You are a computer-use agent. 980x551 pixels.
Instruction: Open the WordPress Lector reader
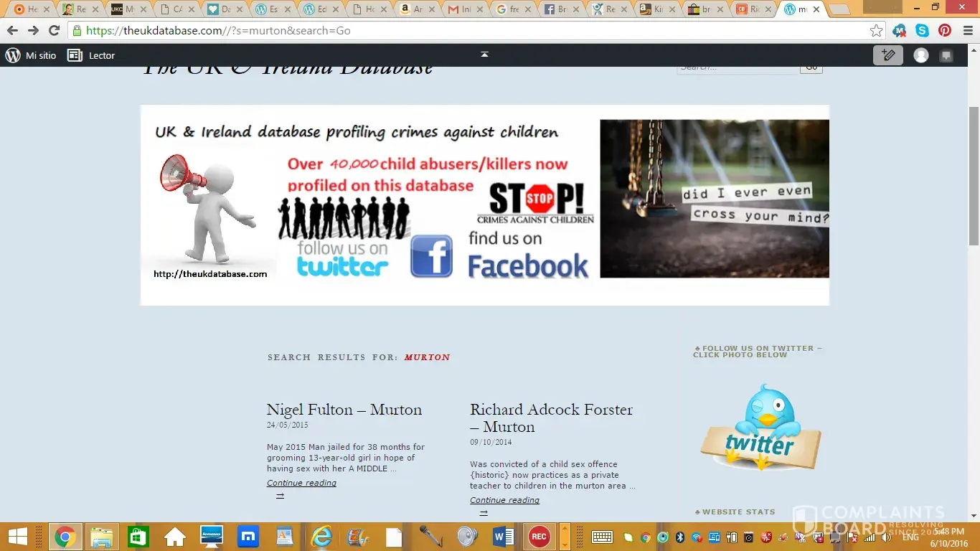click(91, 55)
